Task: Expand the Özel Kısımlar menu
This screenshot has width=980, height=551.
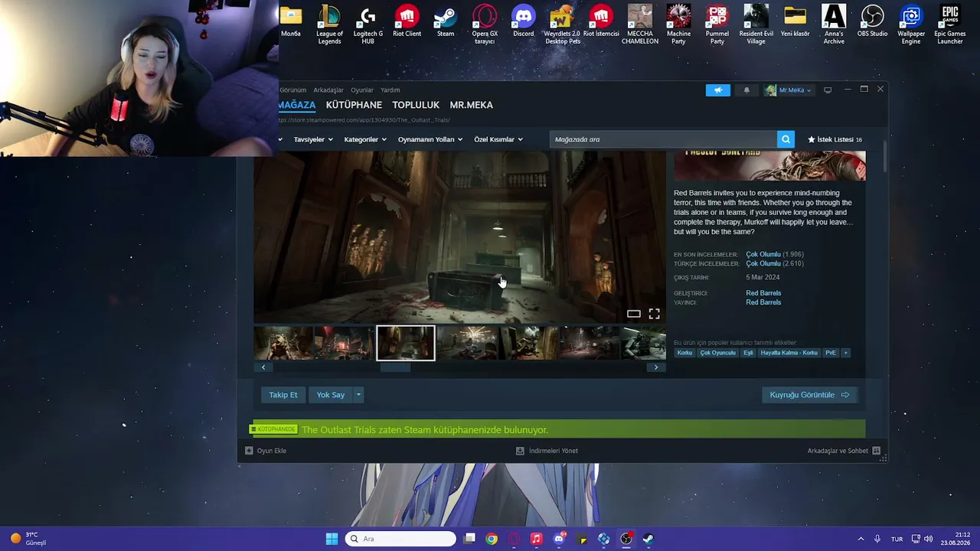Action: pyautogui.click(x=498, y=139)
